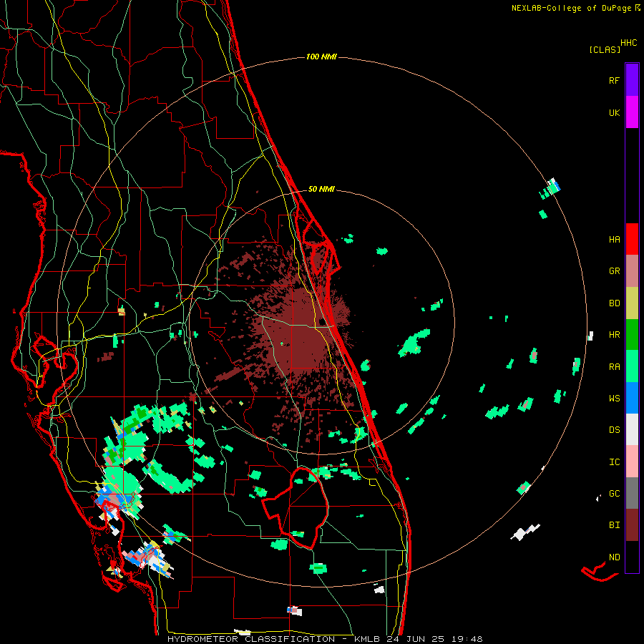
Task: Click the BI brown legend swatch
Action: pyautogui.click(x=632, y=525)
